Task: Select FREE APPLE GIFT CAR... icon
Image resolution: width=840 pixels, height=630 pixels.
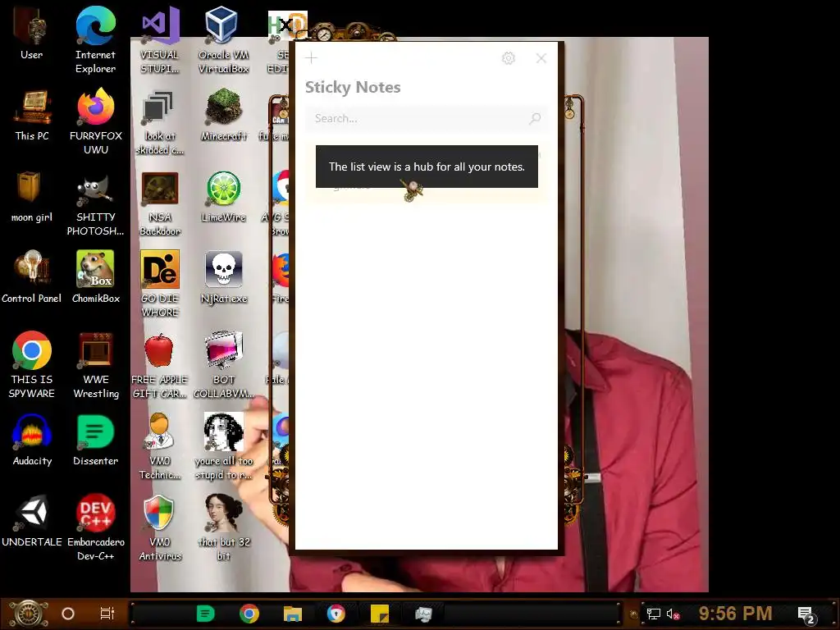Action: pos(160,367)
